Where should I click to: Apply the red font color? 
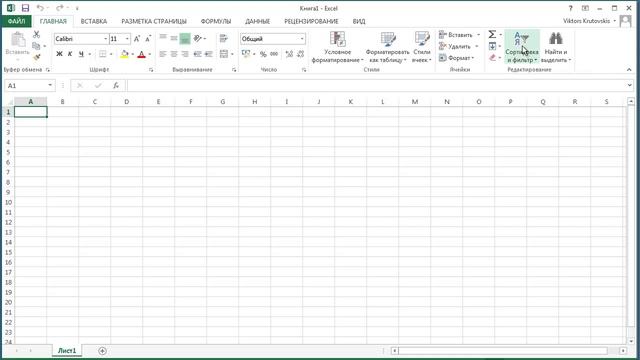141,54
